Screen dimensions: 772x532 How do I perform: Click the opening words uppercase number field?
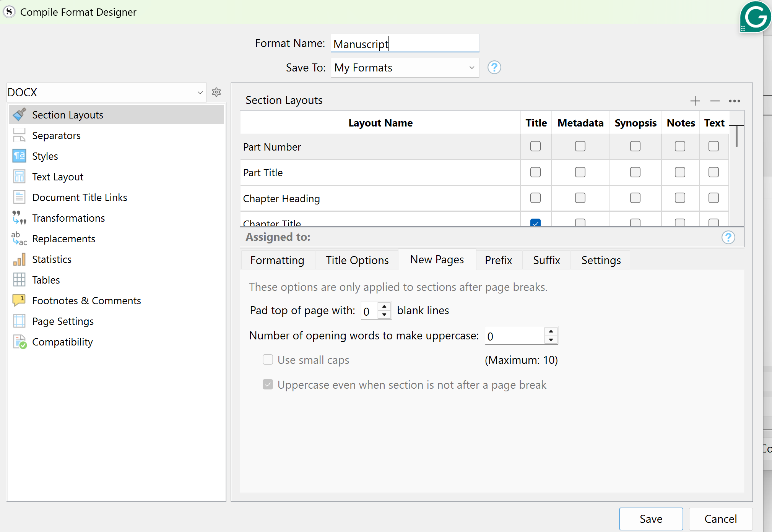515,336
